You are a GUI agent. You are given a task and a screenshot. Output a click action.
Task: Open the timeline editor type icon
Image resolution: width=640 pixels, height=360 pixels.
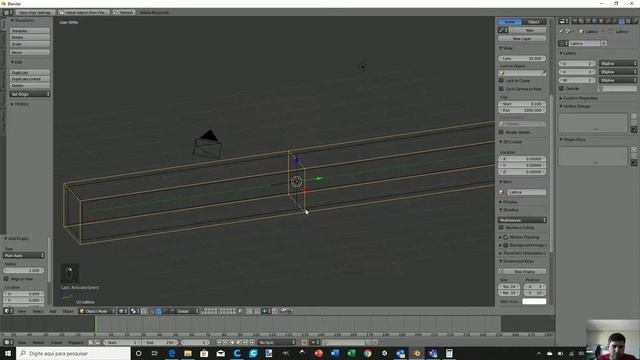click(x=8, y=342)
